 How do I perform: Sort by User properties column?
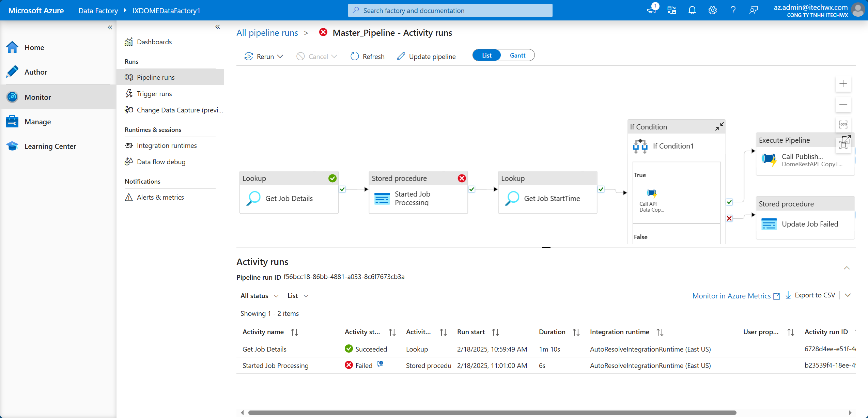coord(791,332)
